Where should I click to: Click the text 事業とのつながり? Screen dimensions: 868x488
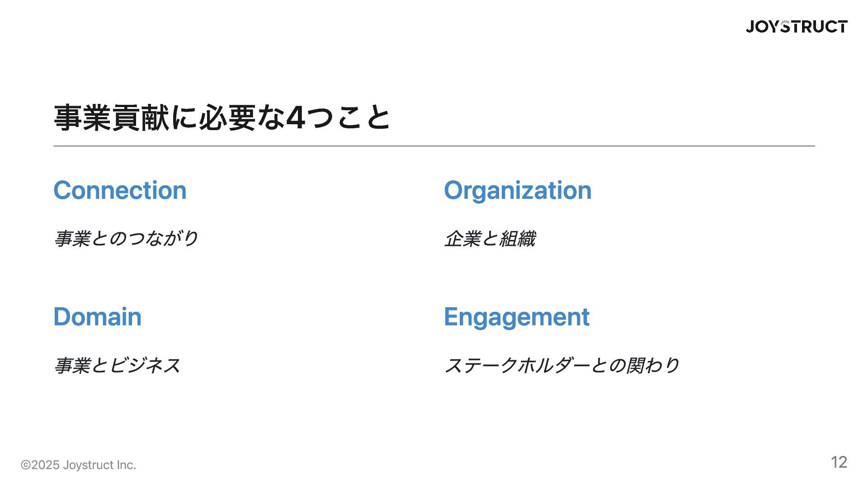[126, 239]
